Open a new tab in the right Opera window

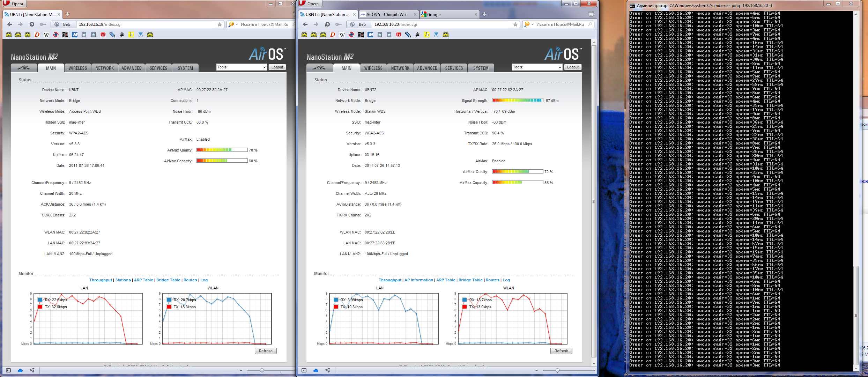tap(484, 14)
